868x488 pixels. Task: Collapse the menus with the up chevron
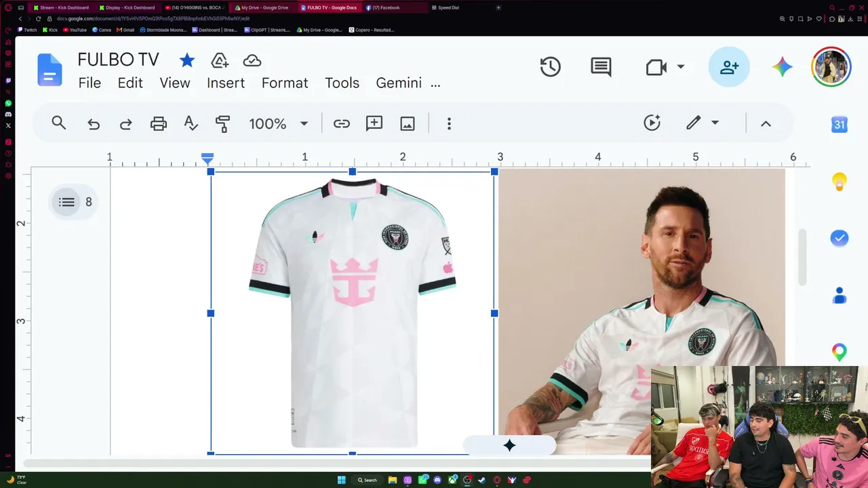coord(766,123)
